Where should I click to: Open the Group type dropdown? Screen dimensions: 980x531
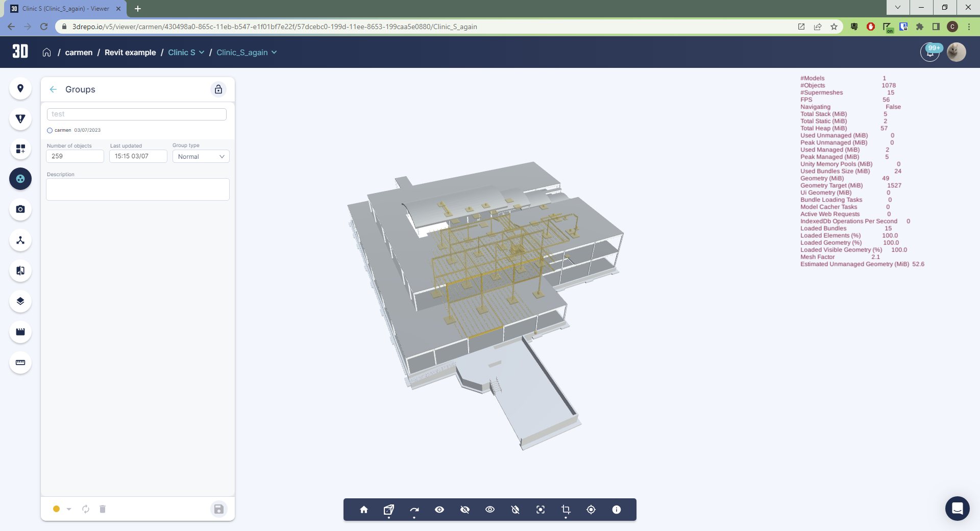tap(201, 156)
